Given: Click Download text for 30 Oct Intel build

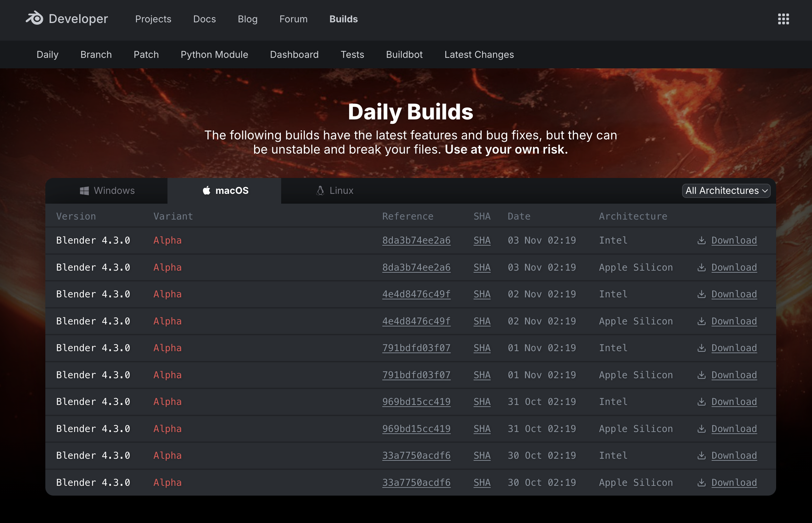Looking at the screenshot, I should click(734, 456).
